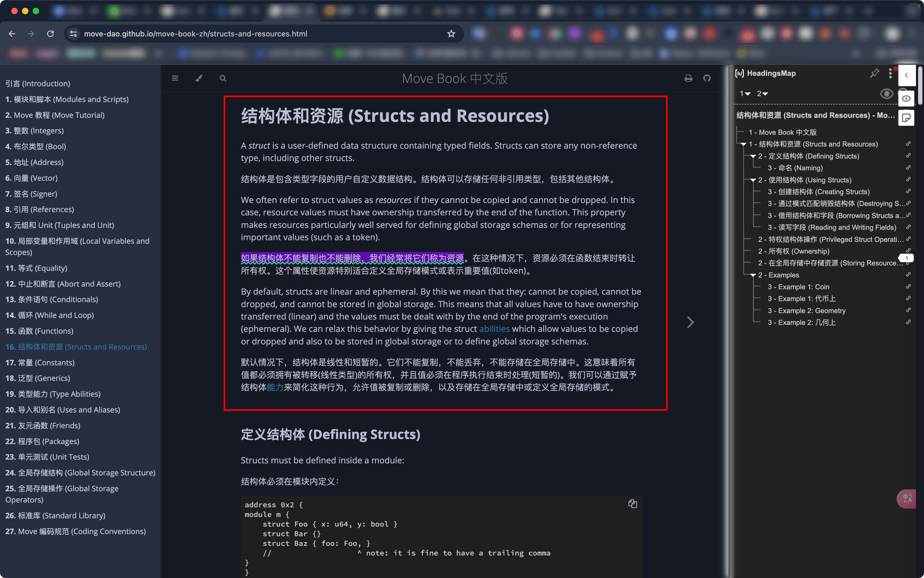
Task: Toggle the mdBook sidebar hamburger icon
Action: (x=175, y=78)
